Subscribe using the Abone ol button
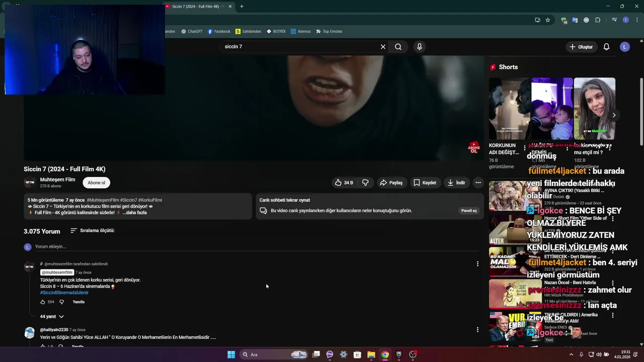This screenshot has height=362, width=644. 97,183
